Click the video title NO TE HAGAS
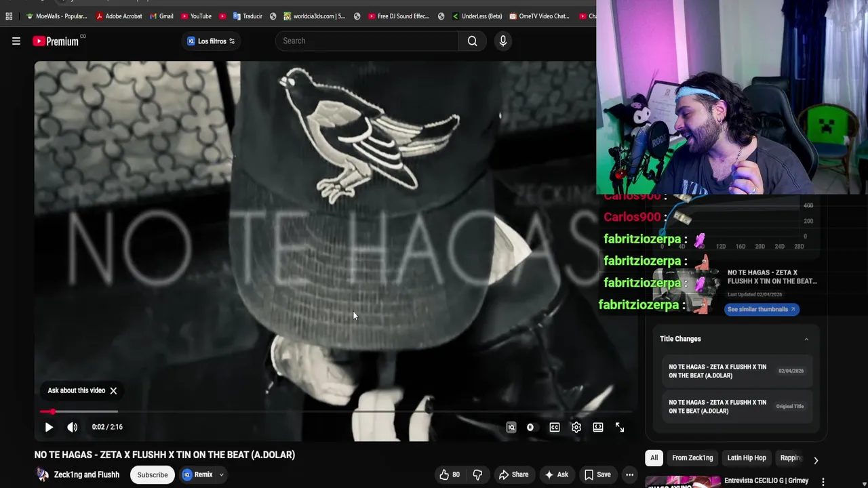Screen dimensions: 868x488 [x=165, y=455]
